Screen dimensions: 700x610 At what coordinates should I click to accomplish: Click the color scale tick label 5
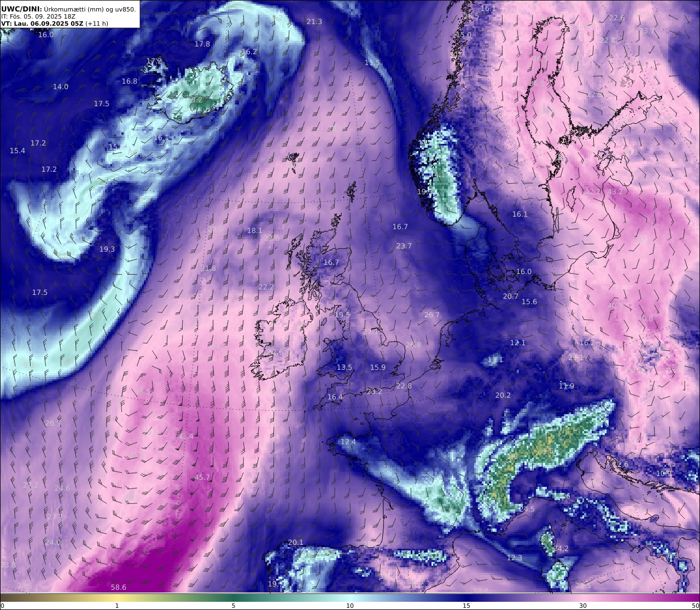tap(234, 606)
